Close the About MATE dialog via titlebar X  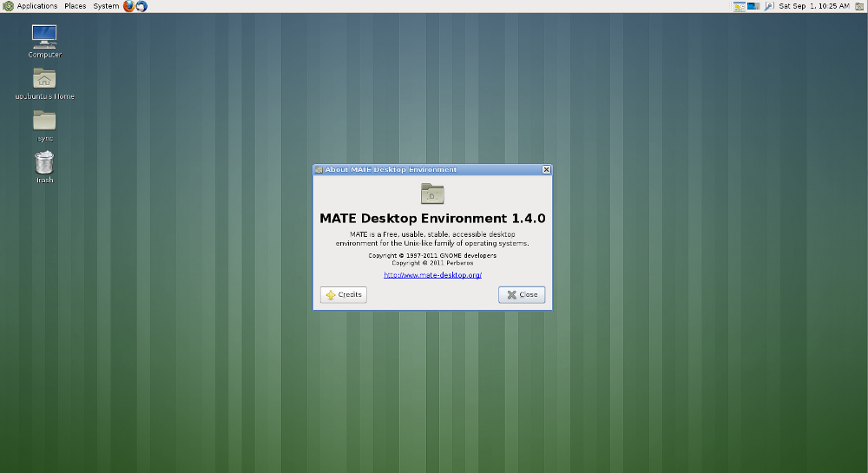click(546, 169)
